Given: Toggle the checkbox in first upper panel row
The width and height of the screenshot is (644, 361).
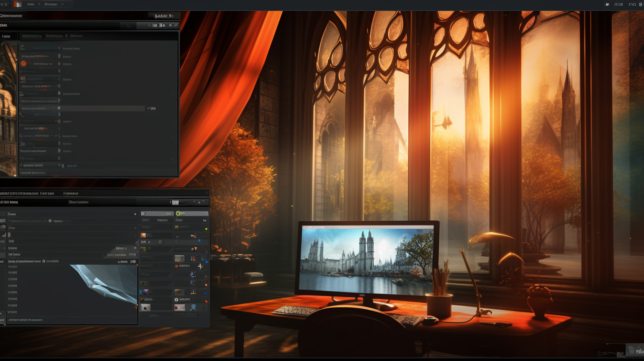Looking at the screenshot, I should [59, 48].
